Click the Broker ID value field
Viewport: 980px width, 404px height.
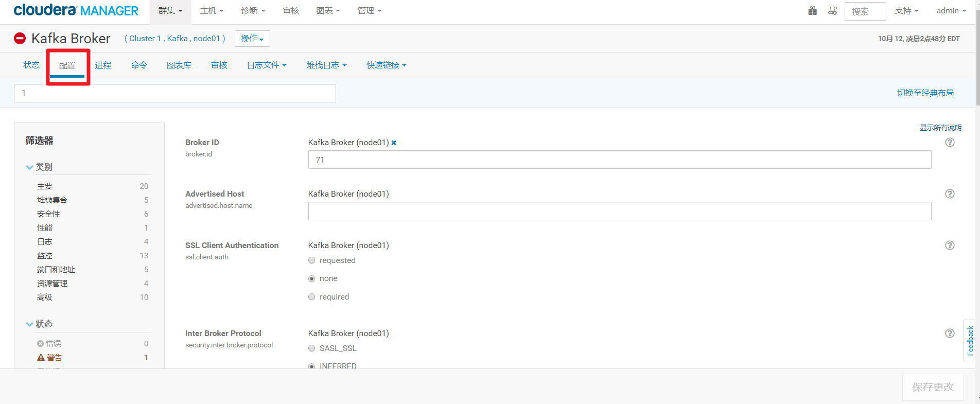click(x=620, y=160)
